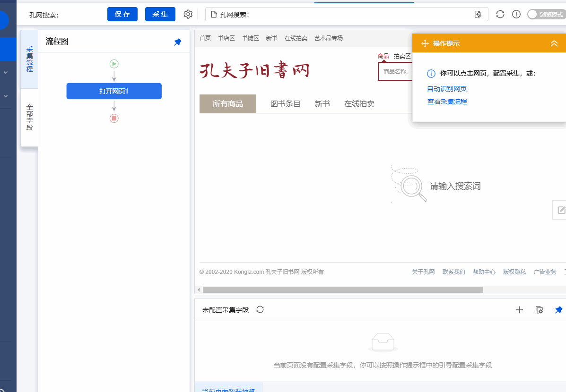The height and width of the screenshot is (392, 566).
Task: Click the blue info icon in 操作提示 panel
Action: point(431,74)
